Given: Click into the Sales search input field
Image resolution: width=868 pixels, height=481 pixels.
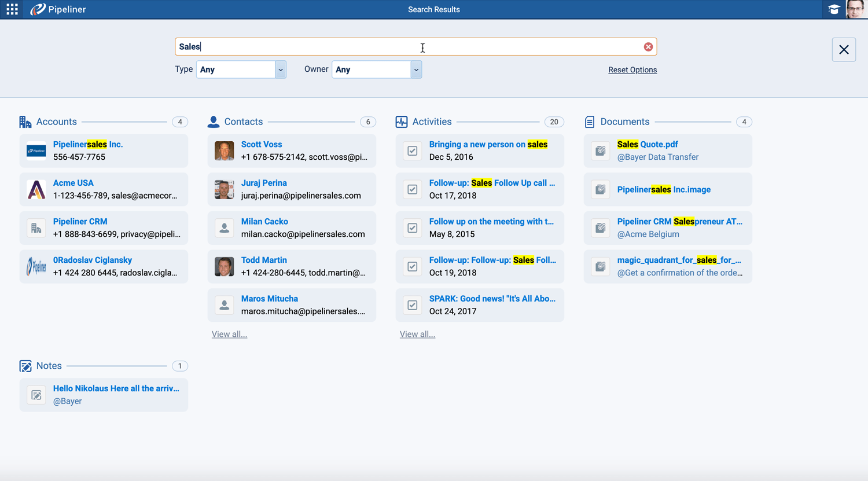Looking at the screenshot, I should coord(405,47).
